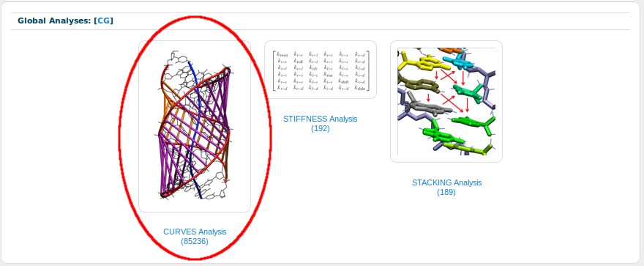
Task: Click the 85236 count under CURVES
Action: (195, 242)
